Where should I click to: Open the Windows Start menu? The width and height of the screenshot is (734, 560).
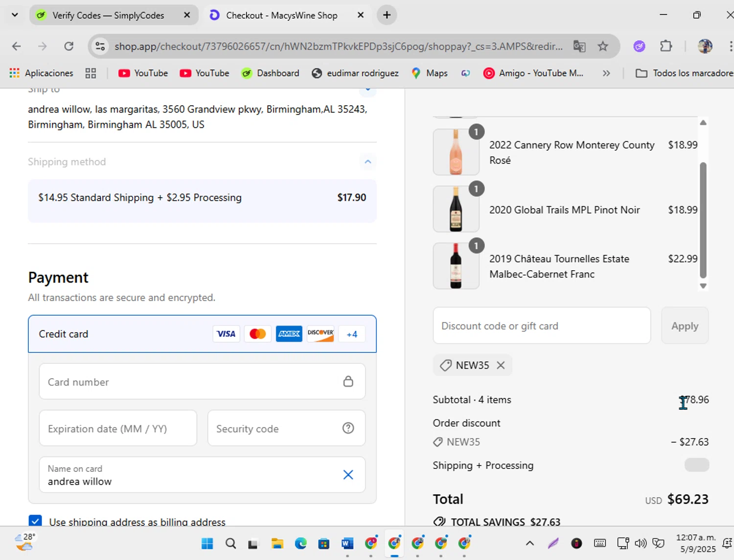207,543
